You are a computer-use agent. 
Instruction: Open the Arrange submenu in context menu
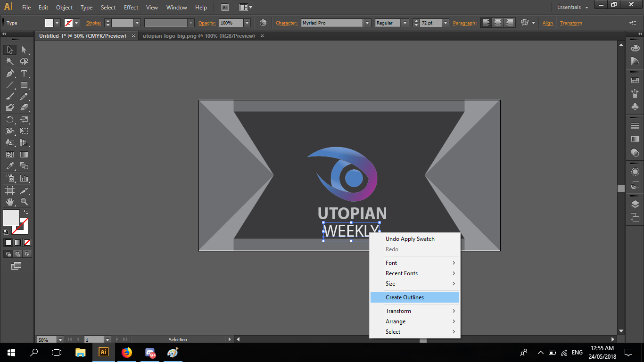(414, 321)
